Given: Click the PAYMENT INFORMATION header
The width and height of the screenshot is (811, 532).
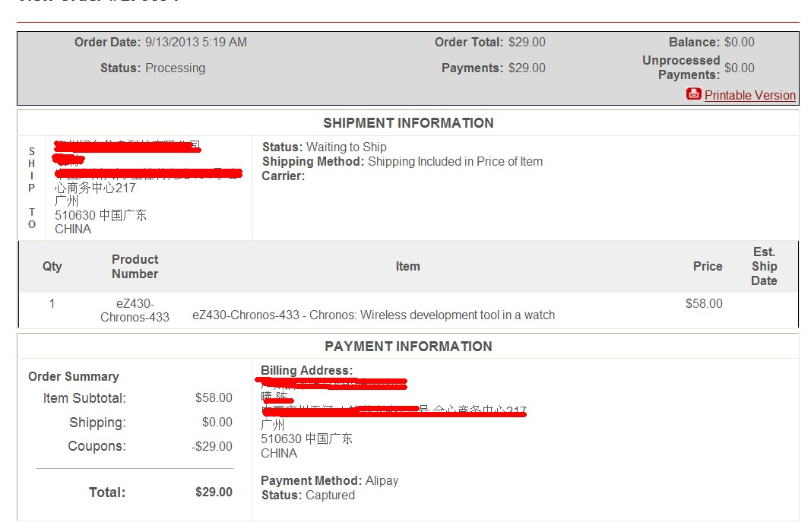Looking at the screenshot, I should click(x=408, y=347).
